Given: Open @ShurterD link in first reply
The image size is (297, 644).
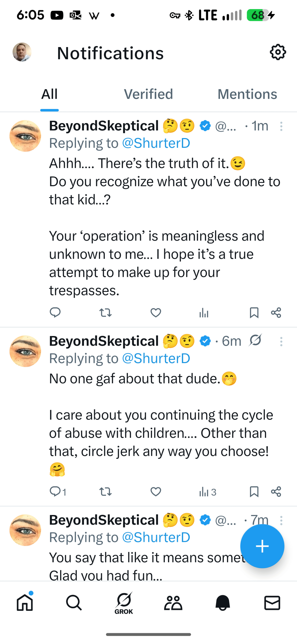Looking at the screenshot, I should (156, 143).
